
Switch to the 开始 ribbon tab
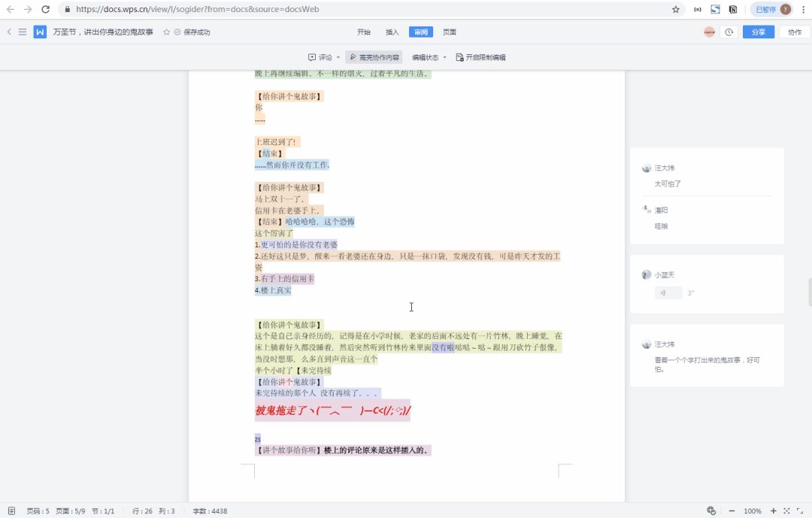coord(364,32)
